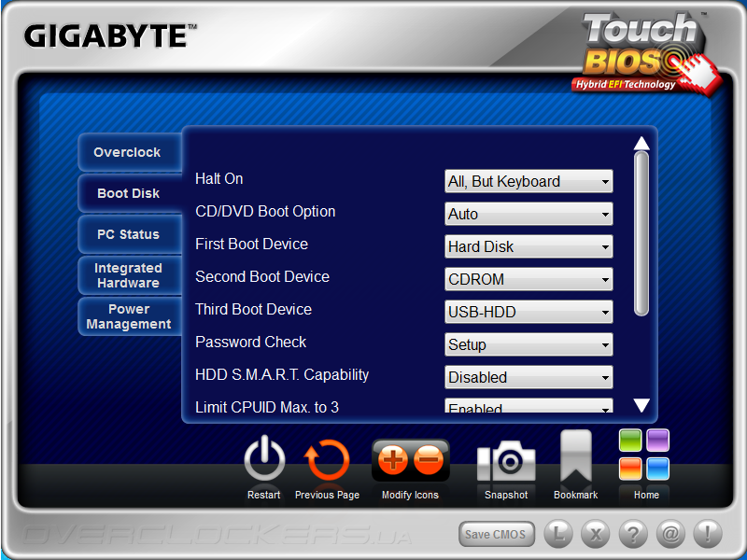This screenshot has height=560, width=747.
Task: Open Limit CPUID Max. to 3 dropdown
Action: (529, 406)
